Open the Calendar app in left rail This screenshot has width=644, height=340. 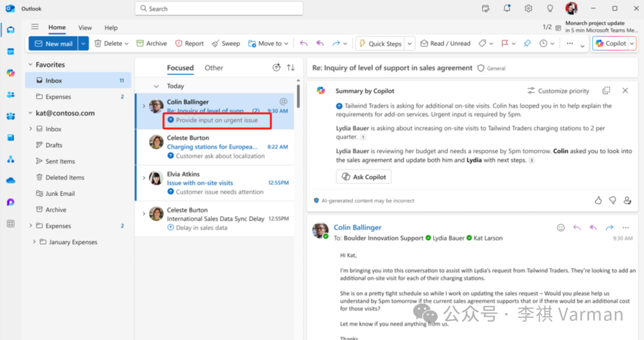[11, 51]
